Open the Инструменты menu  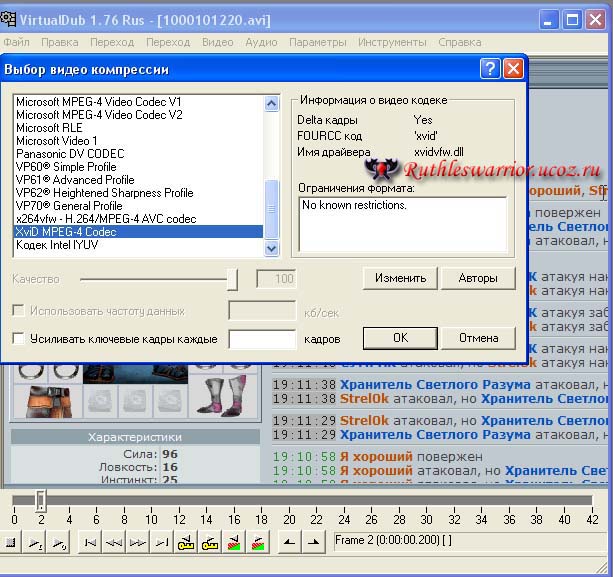(x=392, y=42)
